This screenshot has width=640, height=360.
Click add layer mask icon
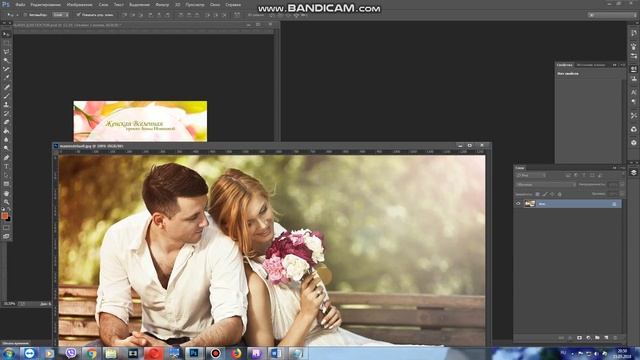coord(579,338)
